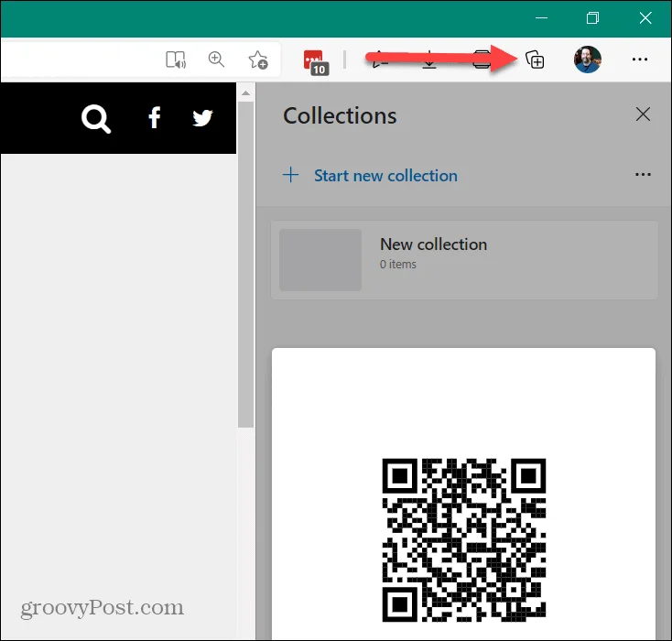
Task: Open browser Settings and more menu
Action: coord(639,60)
